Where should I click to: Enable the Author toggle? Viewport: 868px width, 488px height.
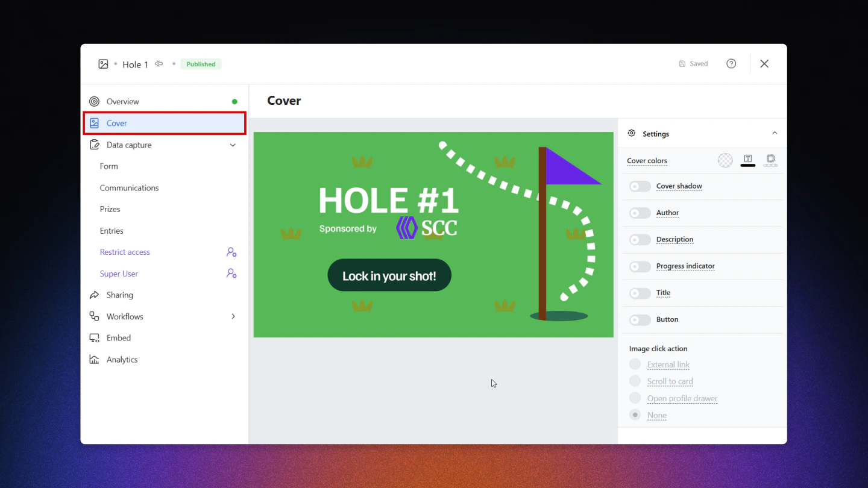click(x=640, y=213)
